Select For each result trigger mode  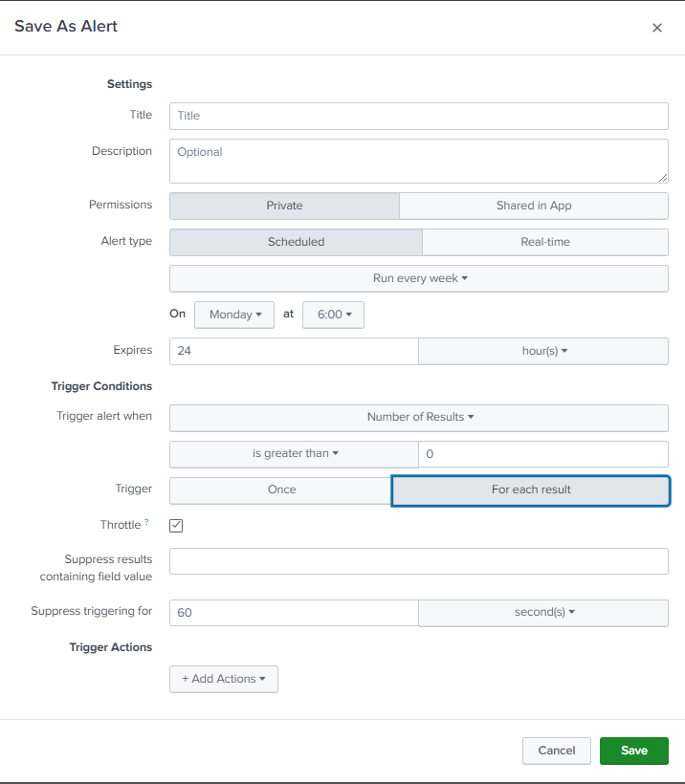pos(530,490)
